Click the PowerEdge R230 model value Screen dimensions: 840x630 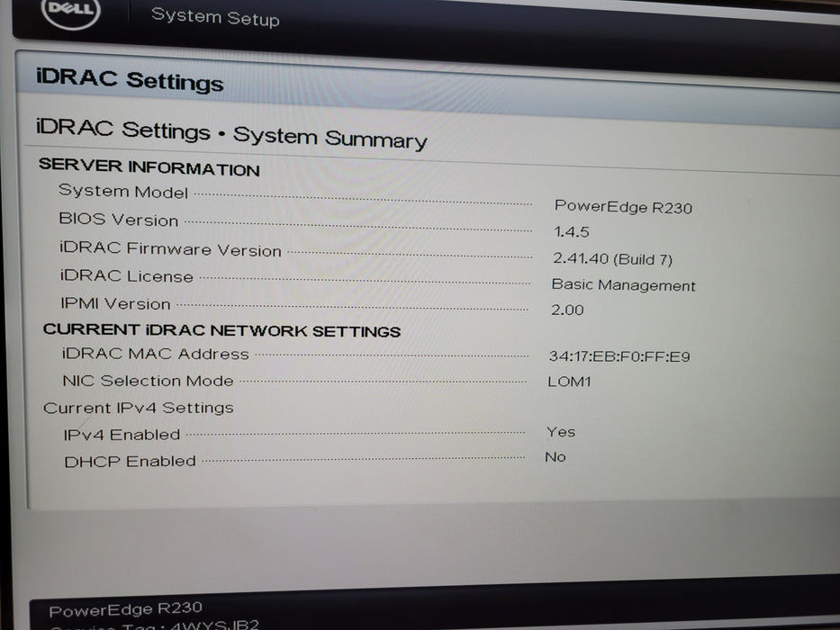point(623,207)
